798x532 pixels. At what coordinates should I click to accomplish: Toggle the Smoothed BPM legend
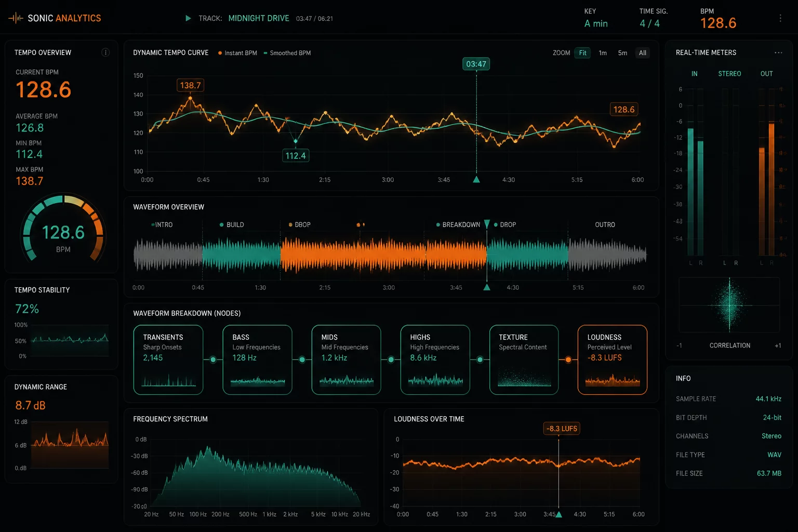pos(287,53)
